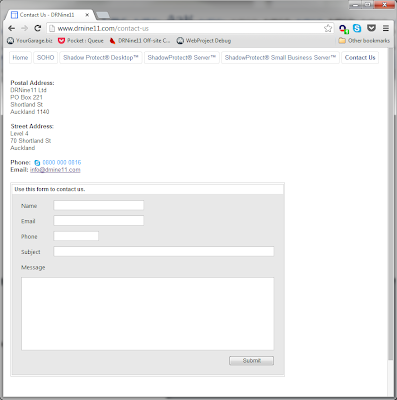This screenshot has width=397, height=400.
Task: Open SOHO menu item
Action: [46, 58]
